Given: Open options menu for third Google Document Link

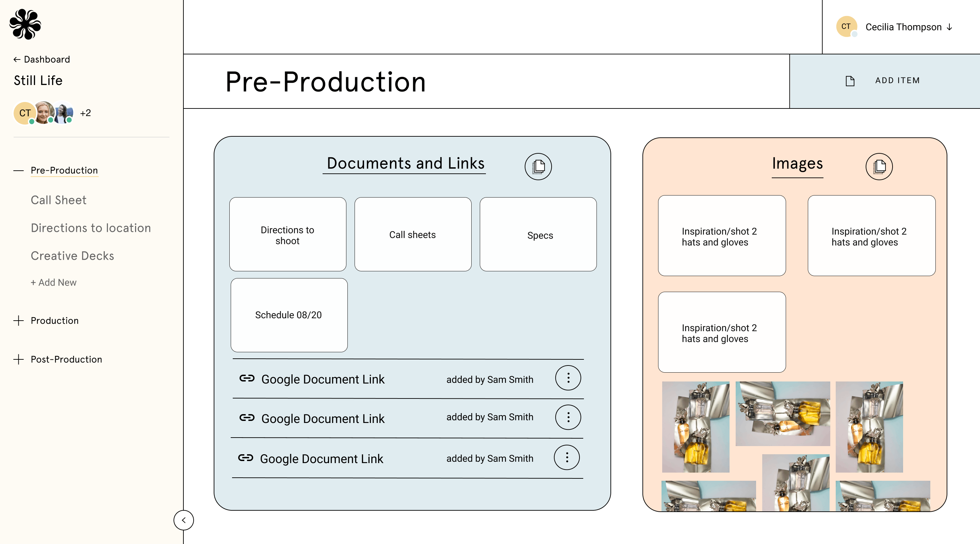Looking at the screenshot, I should (567, 457).
